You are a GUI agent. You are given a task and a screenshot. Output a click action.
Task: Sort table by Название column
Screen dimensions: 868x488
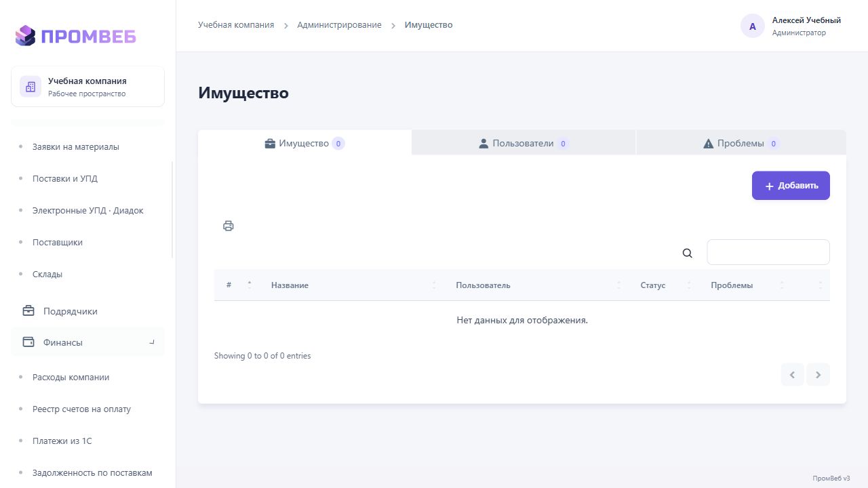[x=351, y=285]
